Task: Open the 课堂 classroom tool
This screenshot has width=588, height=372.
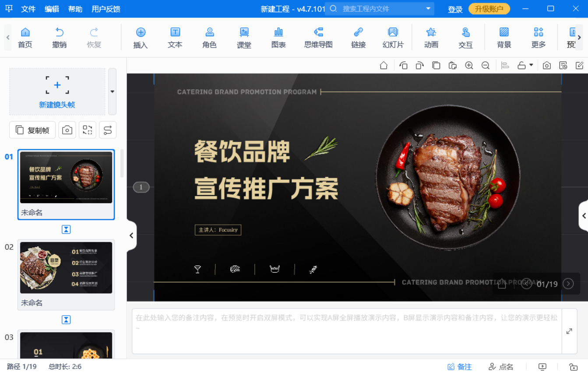Action: 244,37
